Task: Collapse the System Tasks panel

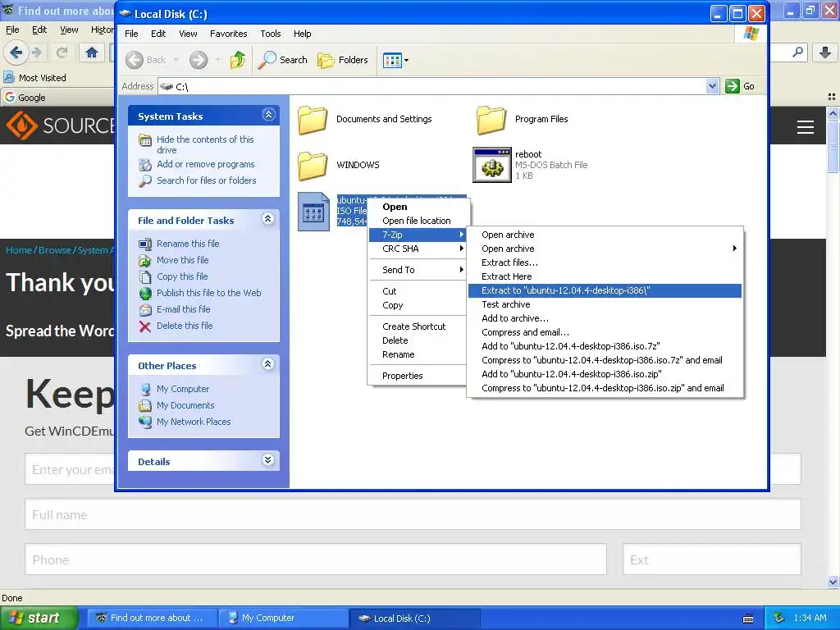Action: point(268,115)
